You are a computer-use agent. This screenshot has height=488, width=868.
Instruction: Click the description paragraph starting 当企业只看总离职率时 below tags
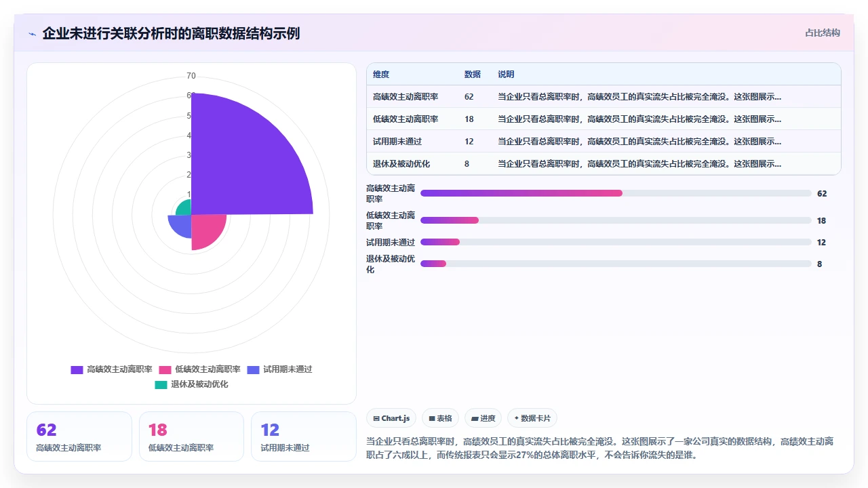coord(600,448)
